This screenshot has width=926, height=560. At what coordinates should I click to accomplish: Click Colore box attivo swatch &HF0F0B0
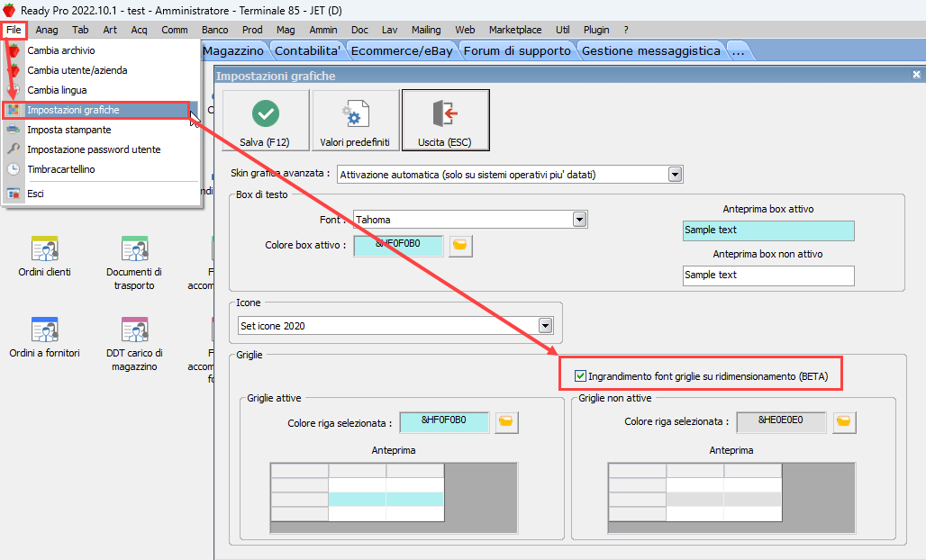click(398, 246)
